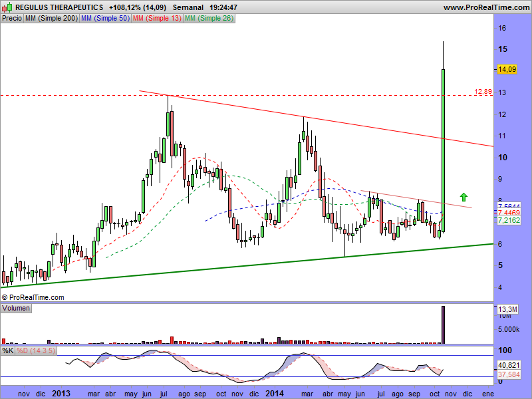Click the ene month label on time axis
The height and width of the screenshot is (399, 532).
click(488, 394)
